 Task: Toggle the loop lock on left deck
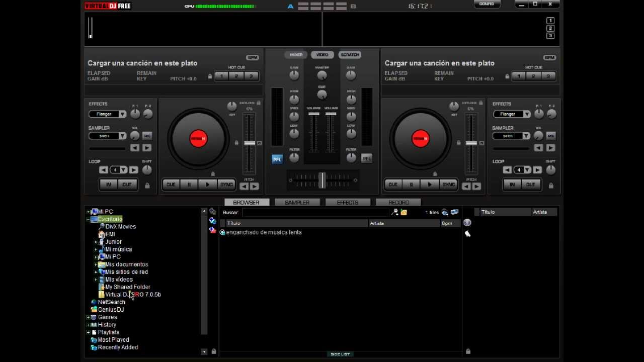(x=147, y=185)
